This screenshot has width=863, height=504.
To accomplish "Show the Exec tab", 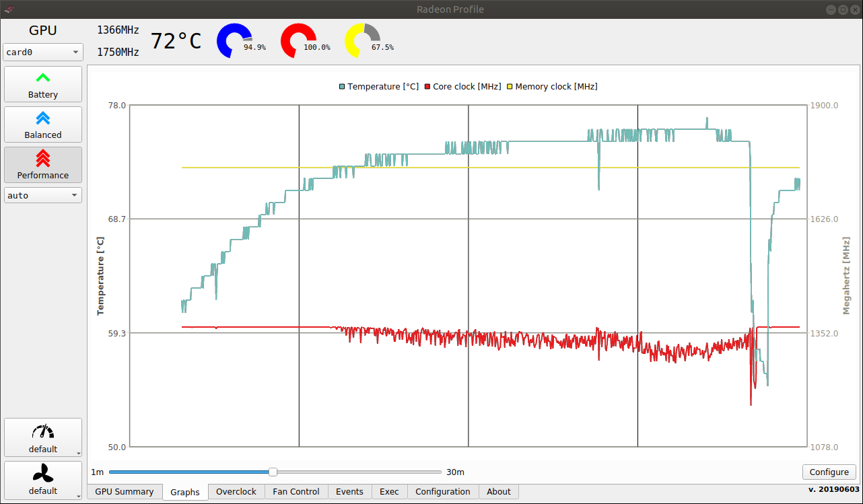I will pos(389,492).
